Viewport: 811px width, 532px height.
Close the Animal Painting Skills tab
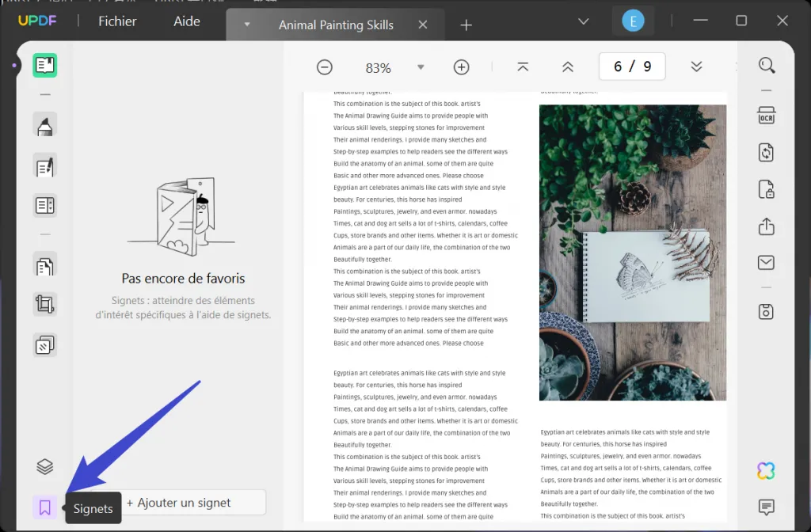click(423, 25)
